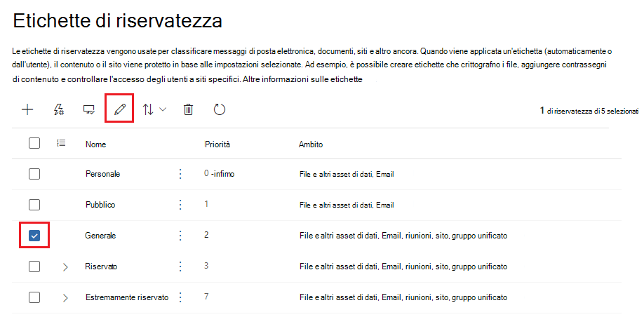This screenshot has height=324, width=644.
Task: Expand the Riservato label sublabels
Action: pos(65,266)
